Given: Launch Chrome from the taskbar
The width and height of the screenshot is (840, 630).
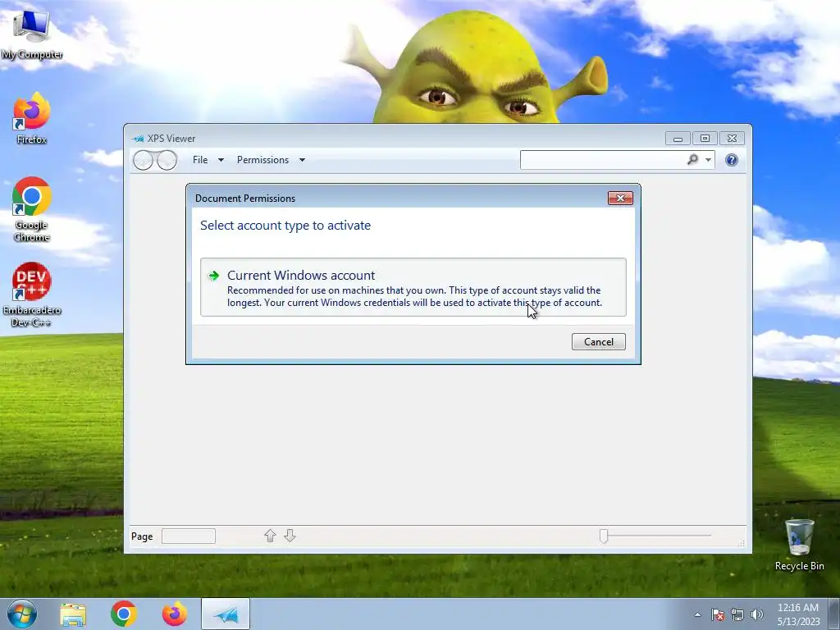Looking at the screenshot, I should [x=124, y=614].
